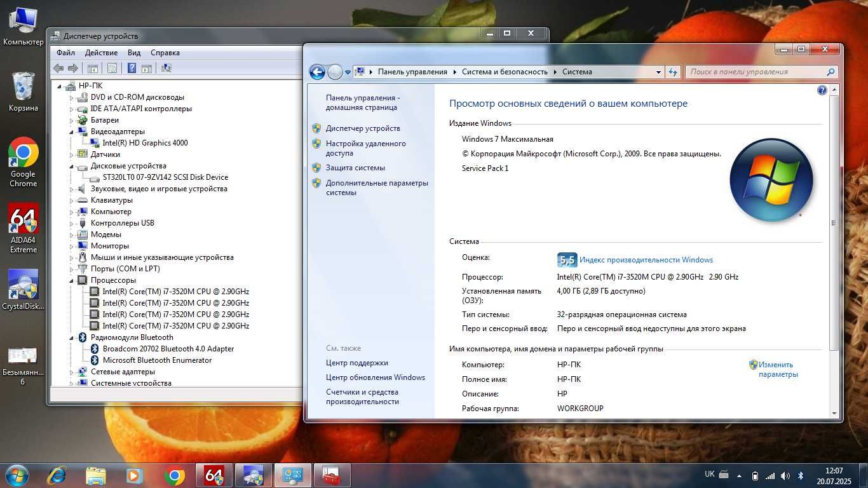Click the Chrome icon on the taskbar
Image resolution: width=868 pixels, height=488 pixels.
(174, 475)
